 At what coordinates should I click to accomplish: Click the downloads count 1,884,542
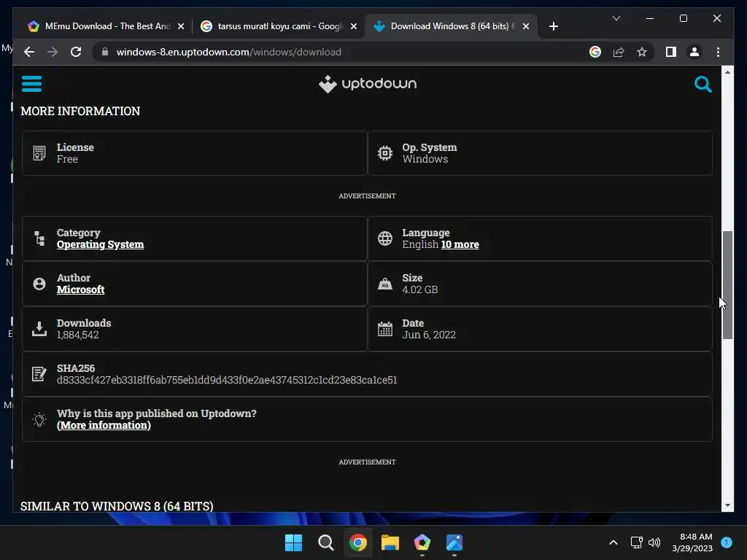[77, 335]
